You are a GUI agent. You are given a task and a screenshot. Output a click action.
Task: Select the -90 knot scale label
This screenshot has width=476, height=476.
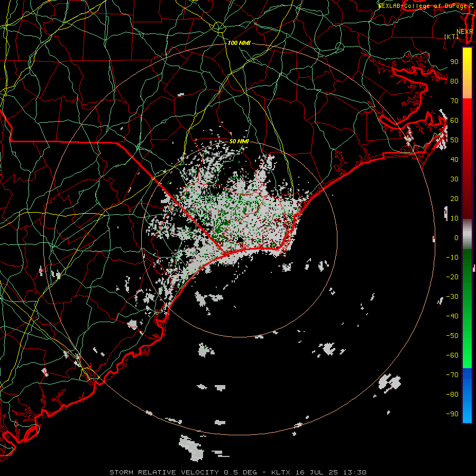coord(452,414)
